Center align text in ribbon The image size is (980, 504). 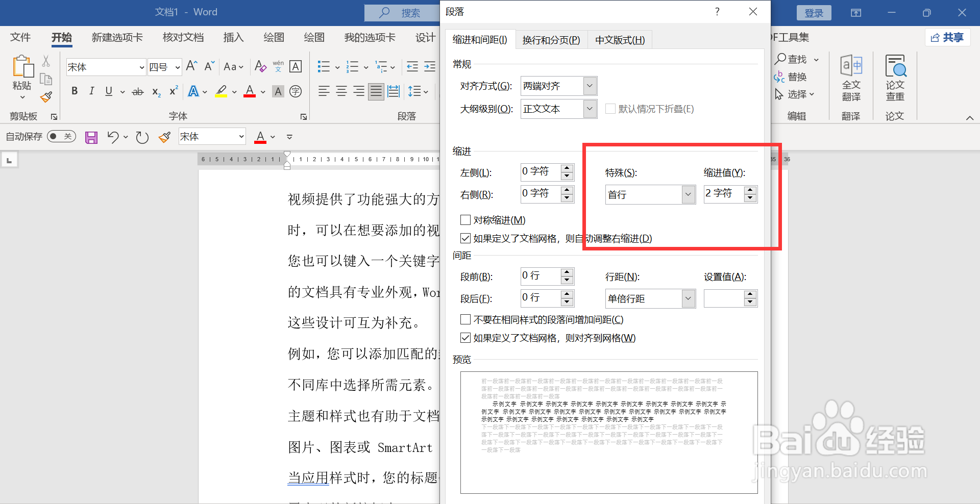coord(341,91)
